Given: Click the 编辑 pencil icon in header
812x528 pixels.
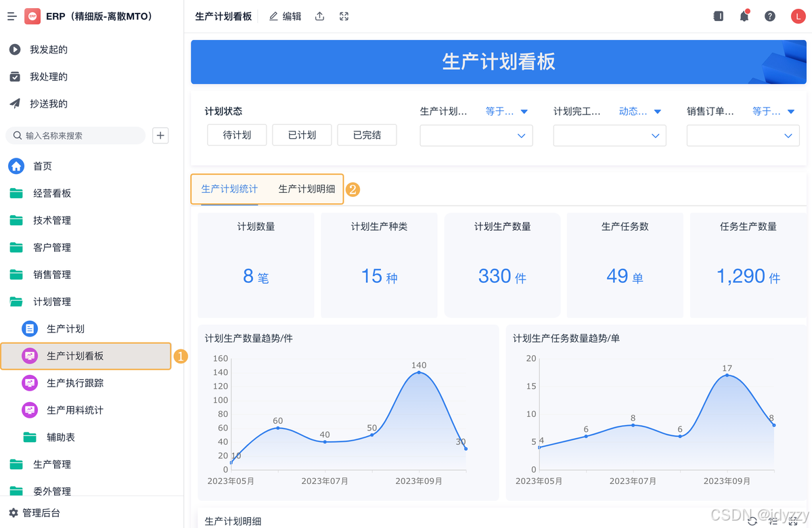Looking at the screenshot, I should (273, 16).
